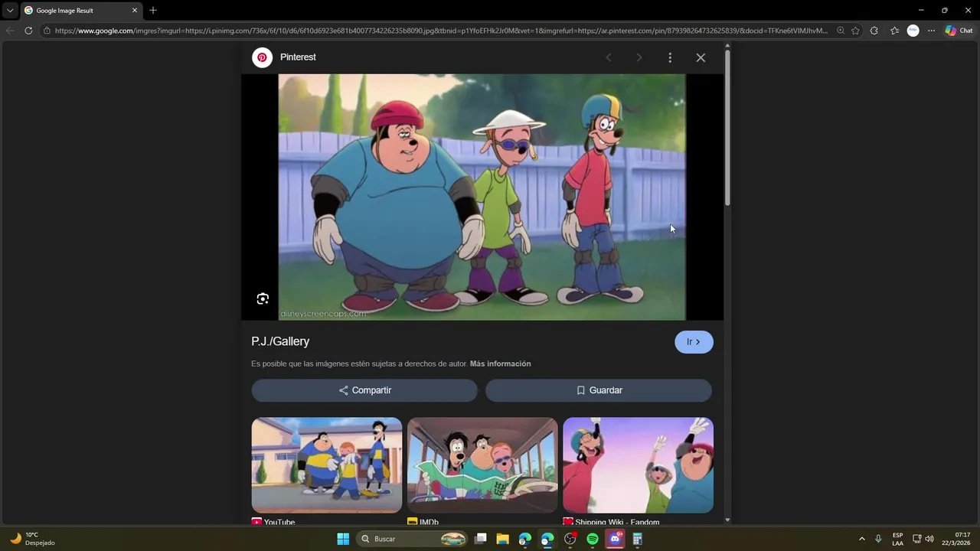Open the three-dot options menu in image panel
This screenshot has width=980, height=551.
(670, 57)
